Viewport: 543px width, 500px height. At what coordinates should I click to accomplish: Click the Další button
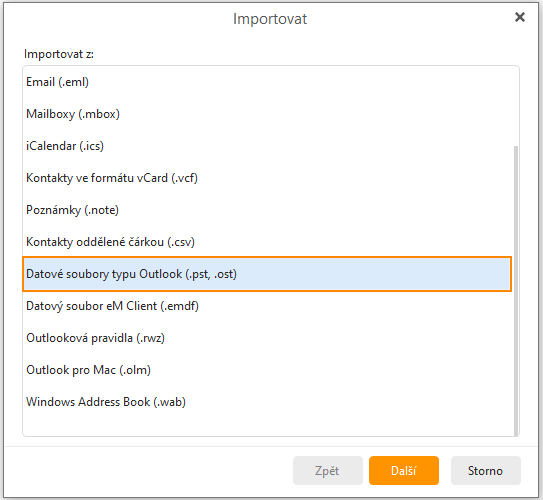point(404,470)
